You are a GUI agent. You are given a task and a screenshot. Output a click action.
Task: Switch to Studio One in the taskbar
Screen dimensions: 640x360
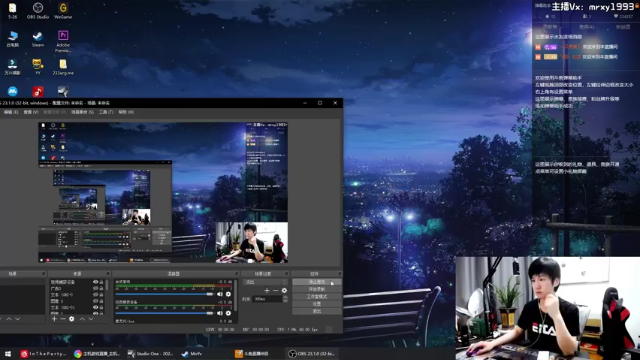[x=151, y=353]
